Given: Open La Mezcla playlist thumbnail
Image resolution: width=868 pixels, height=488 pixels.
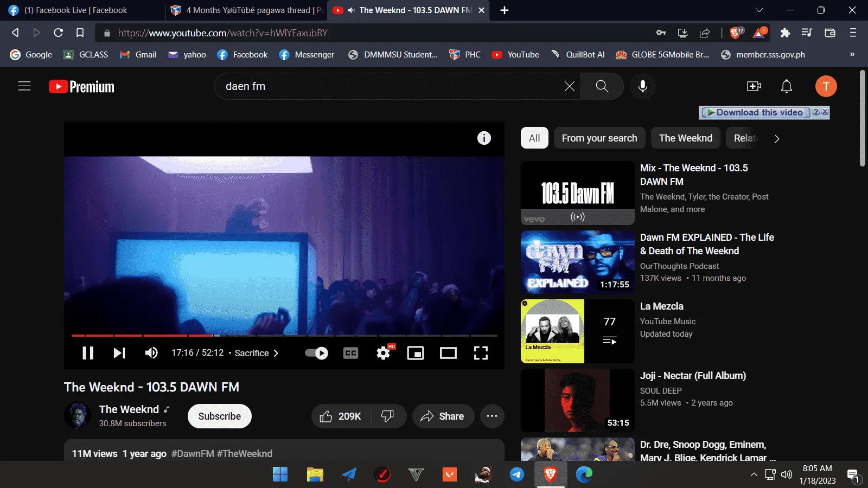Looking at the screenshot, I should tap(578, 331).
